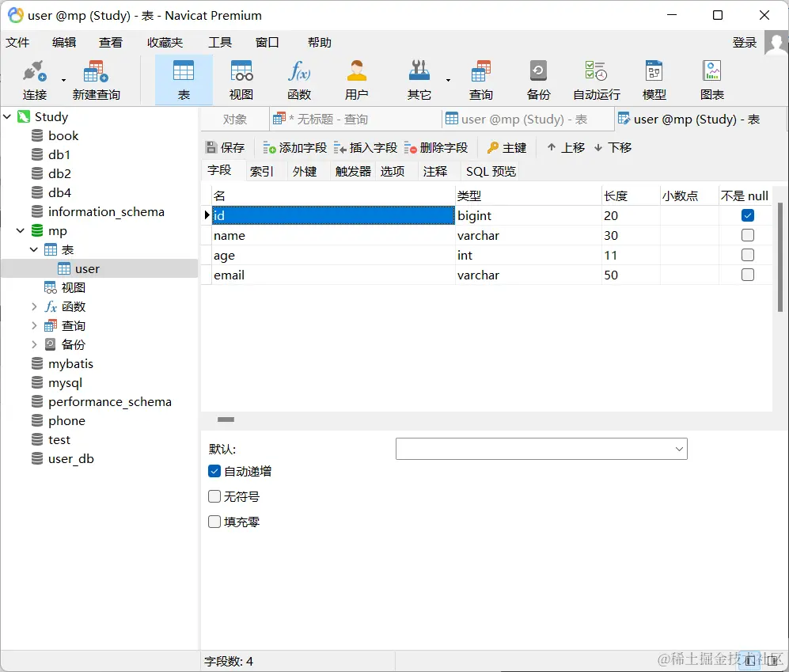Open the 连接 (Connection) toolbar icon
Viewport: 789px width, 672px height.
click(34, 71)
